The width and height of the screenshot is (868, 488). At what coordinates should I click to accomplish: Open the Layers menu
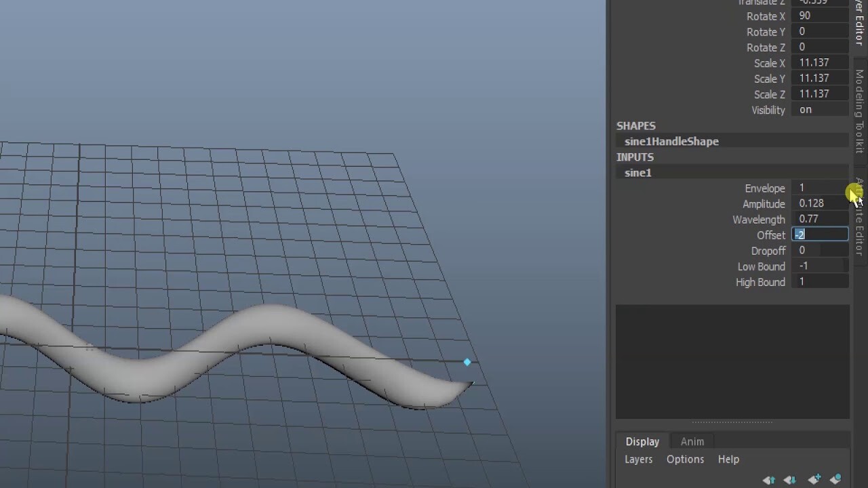[638, 459]
